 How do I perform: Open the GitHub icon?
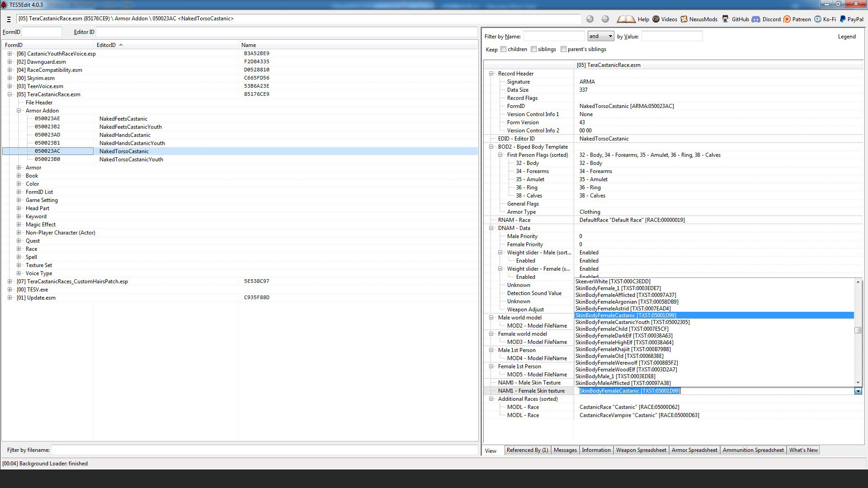726,19
